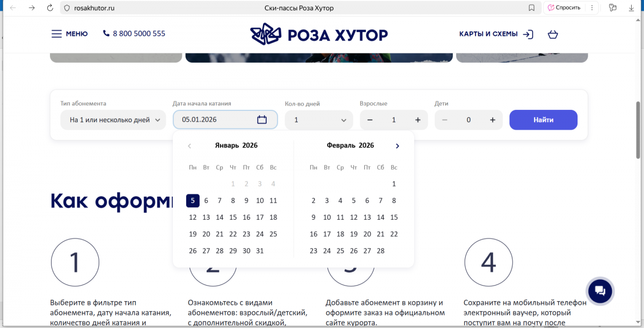Open the number of days dropdown
The image size is (644, 328).
tap(319, 120)
